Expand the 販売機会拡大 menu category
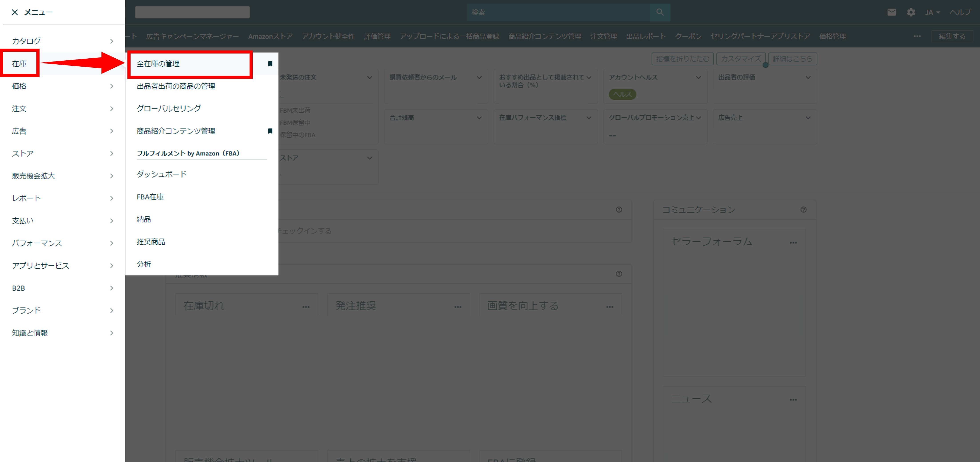 [62, 176]
